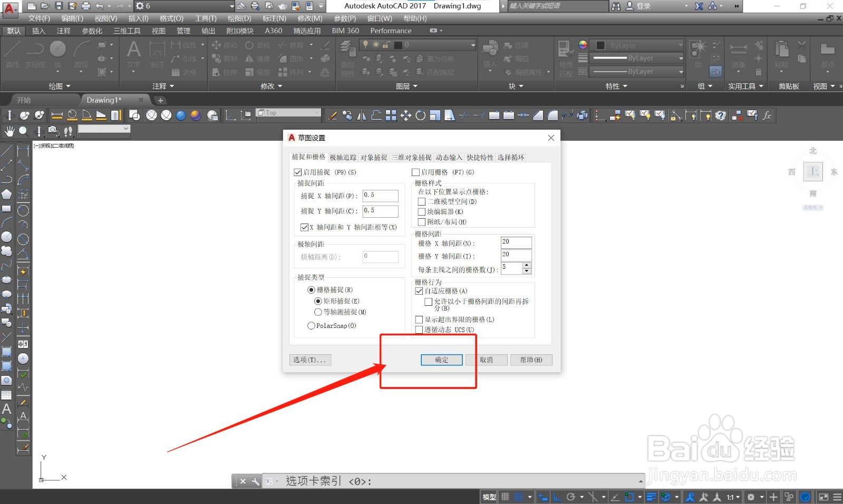Click the Move crossed-arrows icon in toolbar
The width and height of the screenshot is (843, 504).
(x=406, y=115)
